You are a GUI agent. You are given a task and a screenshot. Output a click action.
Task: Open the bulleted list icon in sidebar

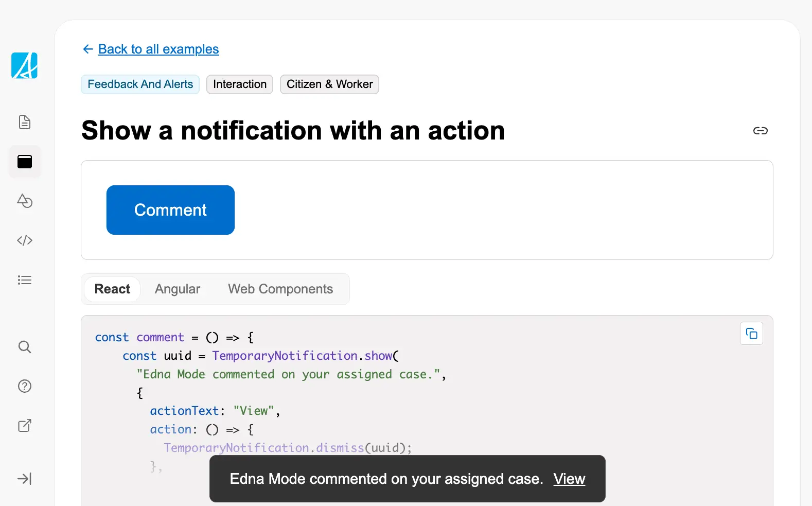click(25, 280)
